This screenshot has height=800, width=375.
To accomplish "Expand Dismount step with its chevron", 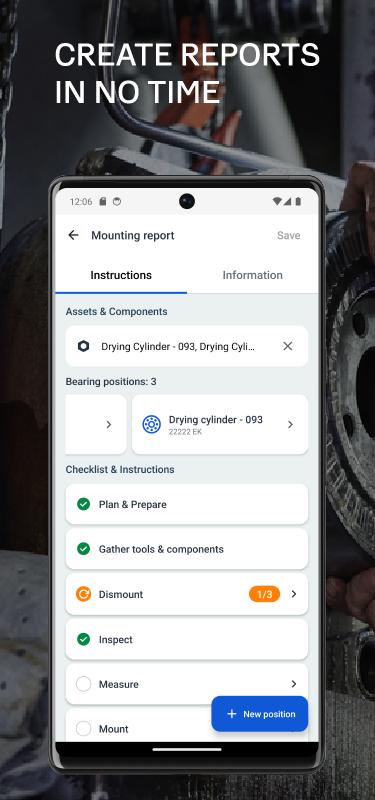I will 294,594.
